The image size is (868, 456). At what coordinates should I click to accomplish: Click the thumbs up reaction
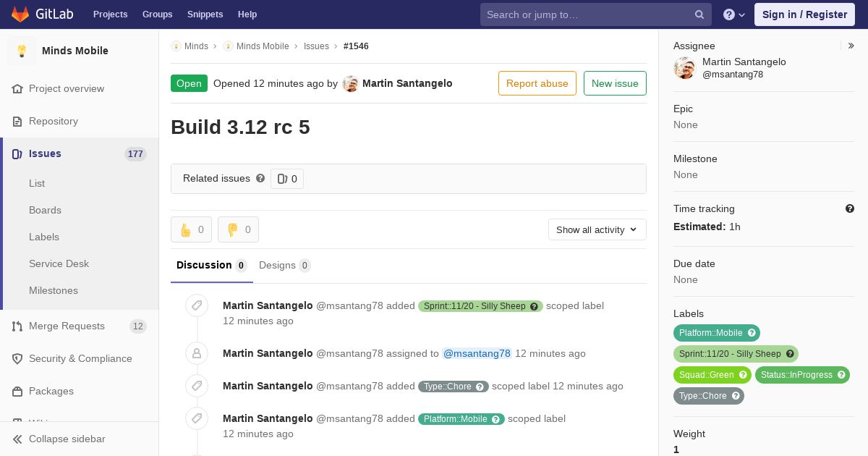click(191, 229)
